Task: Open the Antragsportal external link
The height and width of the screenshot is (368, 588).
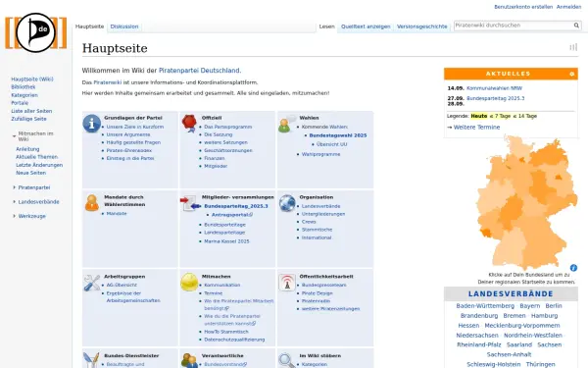Action: click(x=231, y=215)
